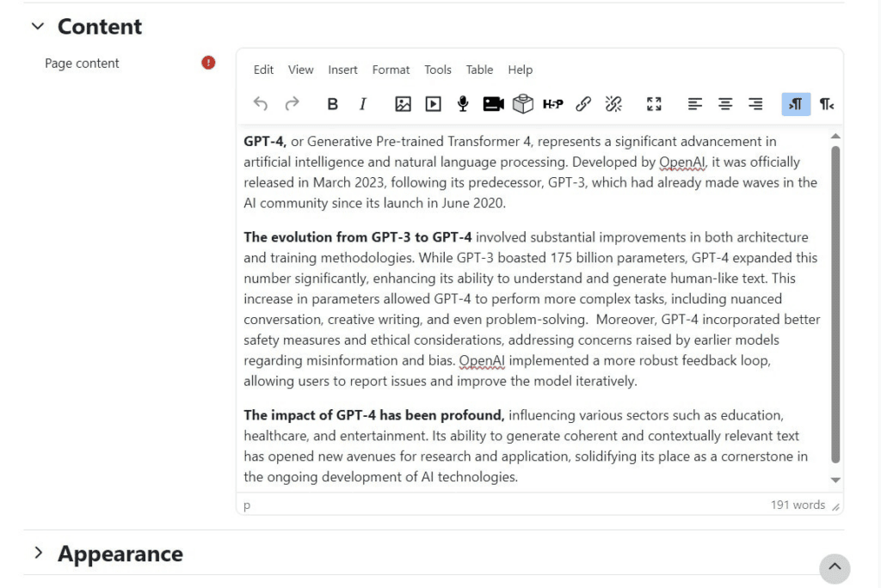Insert multimedia using the play icon
The image size is (881, 588).
click(x=434, y=104)
